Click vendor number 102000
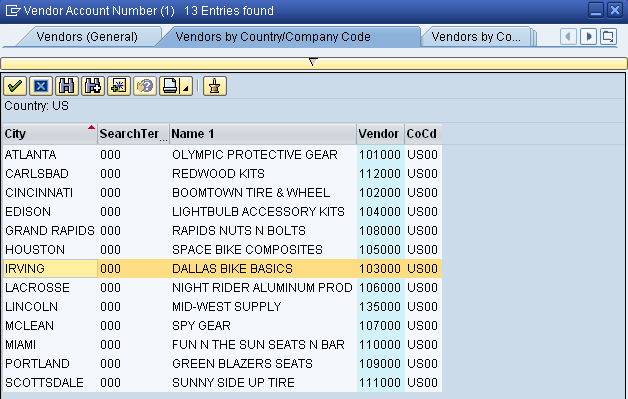 [380, 193]
